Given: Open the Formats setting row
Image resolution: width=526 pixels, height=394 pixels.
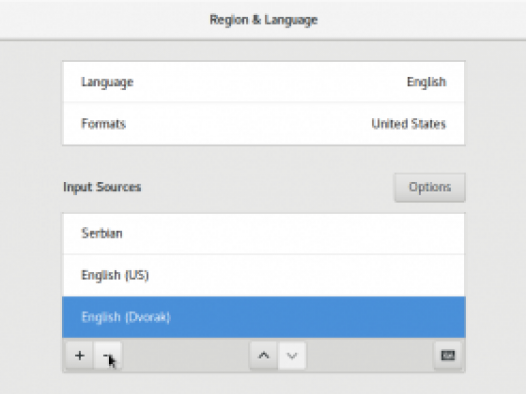Looking at the screenshot, I should tap(264, 124).
